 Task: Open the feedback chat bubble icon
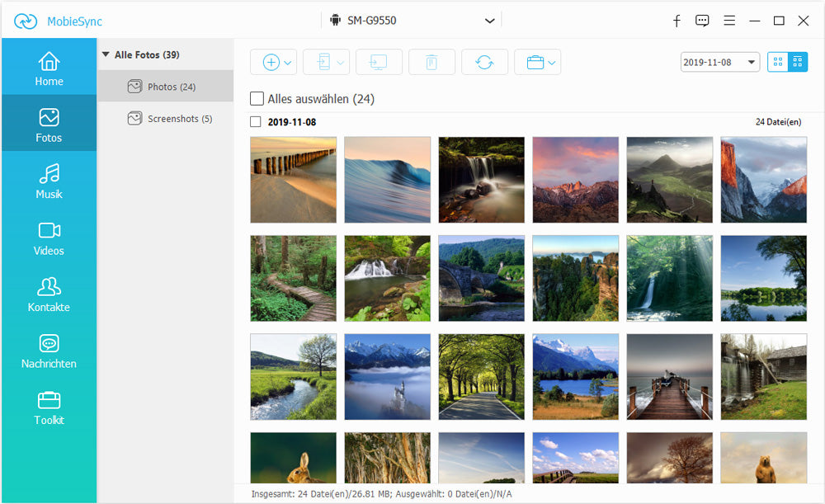coord(702,21)
